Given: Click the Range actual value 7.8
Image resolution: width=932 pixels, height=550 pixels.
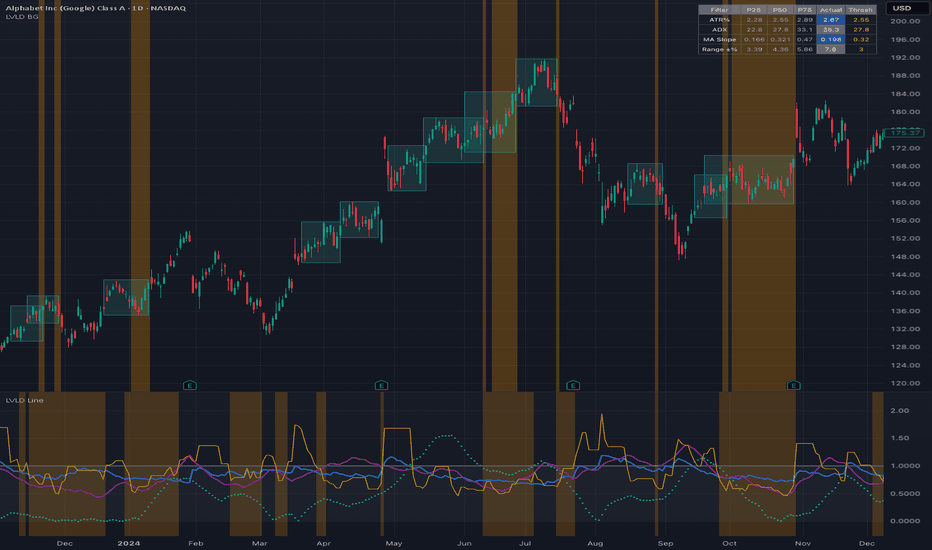Looking at the screenshot, I should click(x=831, y=49).
